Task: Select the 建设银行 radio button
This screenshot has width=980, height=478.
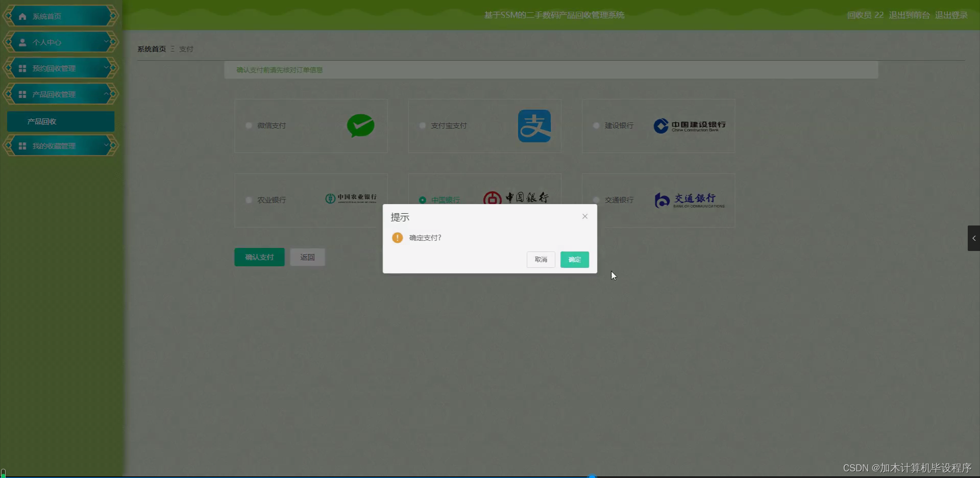Action: pos(596,125)
